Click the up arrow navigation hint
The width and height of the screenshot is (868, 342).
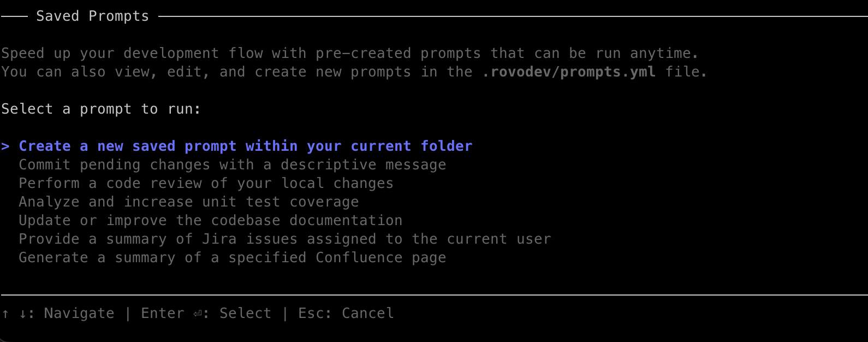(5, 314)
